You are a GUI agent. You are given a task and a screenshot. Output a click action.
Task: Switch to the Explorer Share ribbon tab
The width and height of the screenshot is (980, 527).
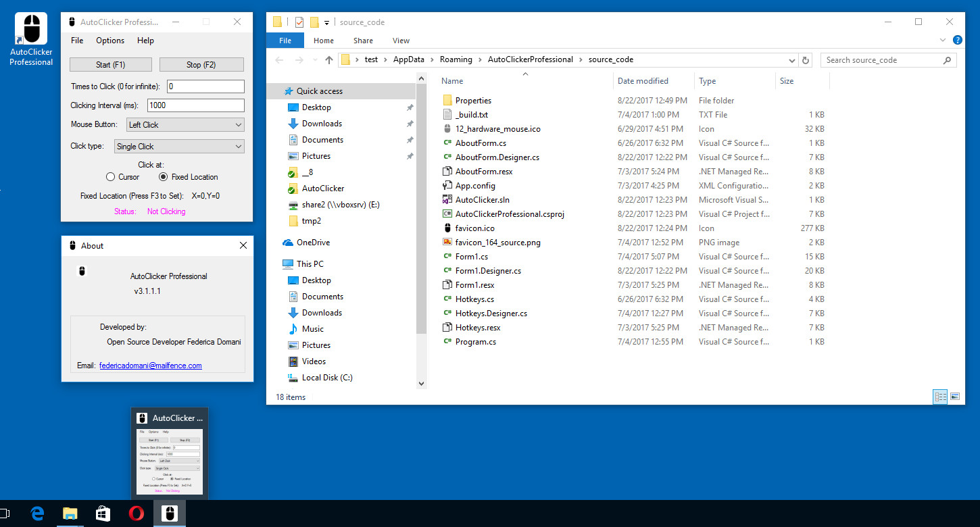(363, 41)
